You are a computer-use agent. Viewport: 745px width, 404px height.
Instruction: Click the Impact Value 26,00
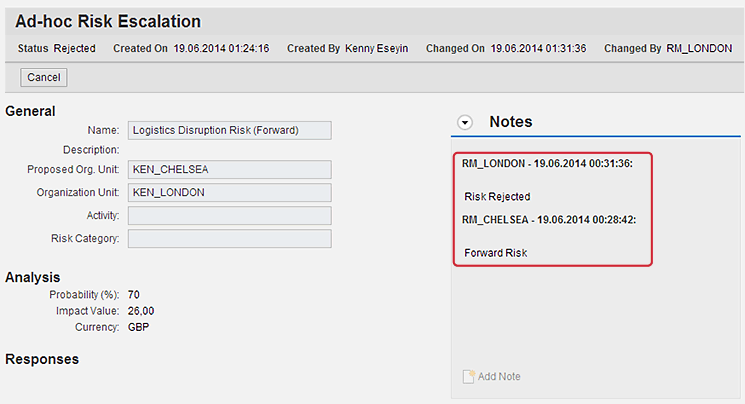(x=141, y=311)
